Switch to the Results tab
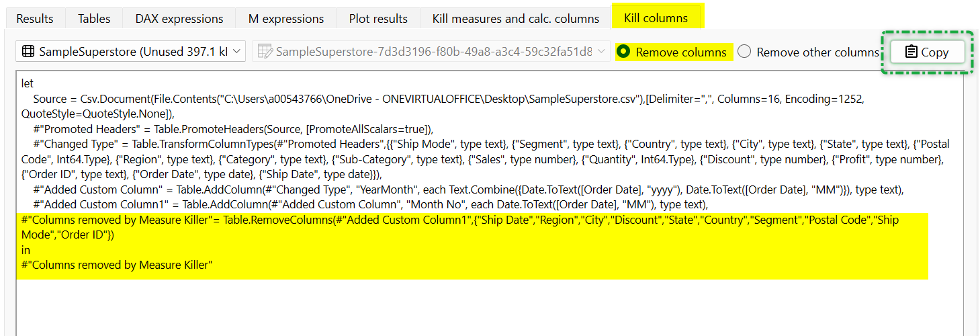Image resolution: width=980 pixels, height=336 pixels. click(35, 19)
